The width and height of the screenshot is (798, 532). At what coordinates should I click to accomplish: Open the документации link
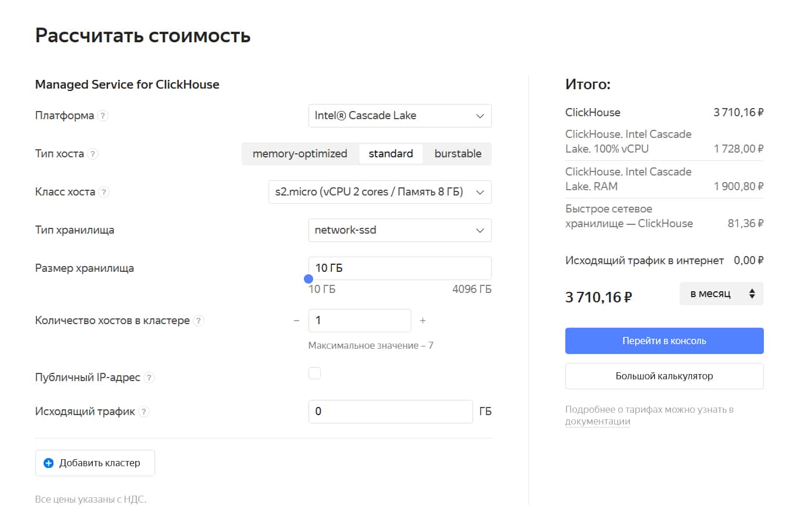[597, 421]
